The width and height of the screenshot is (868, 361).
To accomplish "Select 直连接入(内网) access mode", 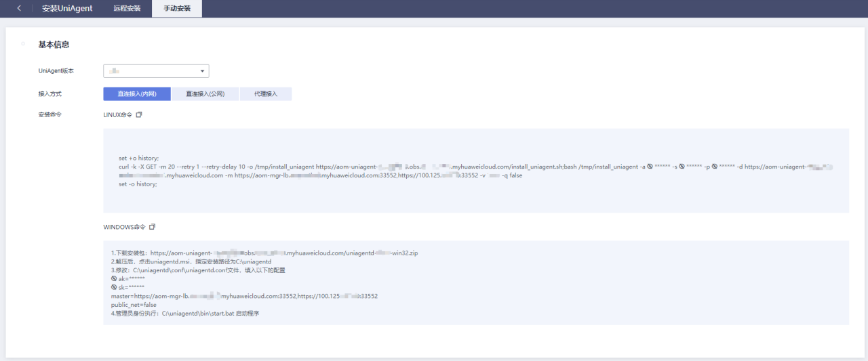I will click(x=136, y=94).
